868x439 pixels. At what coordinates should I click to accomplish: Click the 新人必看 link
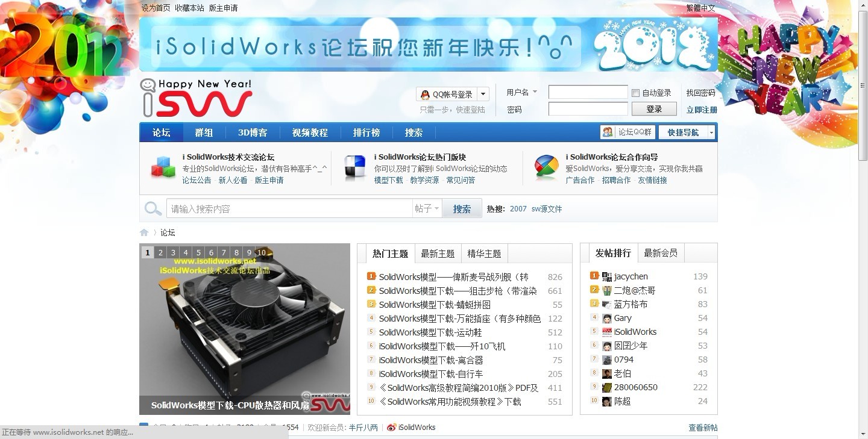[x=233, y=180]
